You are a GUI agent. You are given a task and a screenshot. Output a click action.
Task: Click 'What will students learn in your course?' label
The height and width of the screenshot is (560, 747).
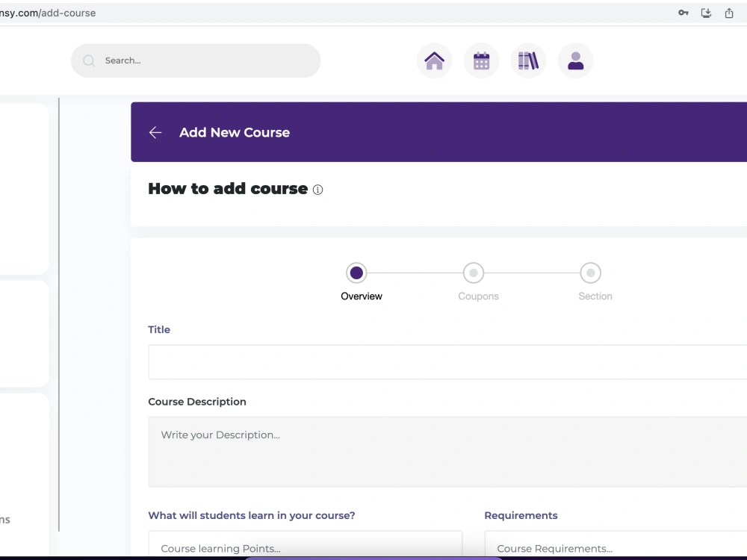pyautogui.click(x=252, y=516)
